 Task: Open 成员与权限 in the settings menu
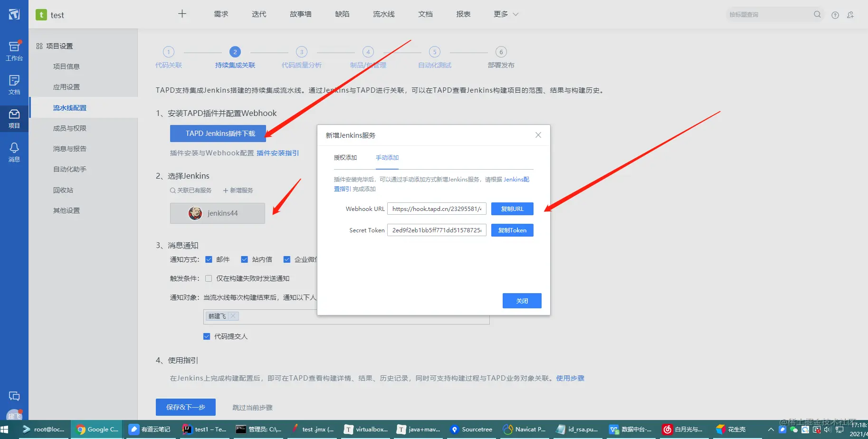(70, 128)
